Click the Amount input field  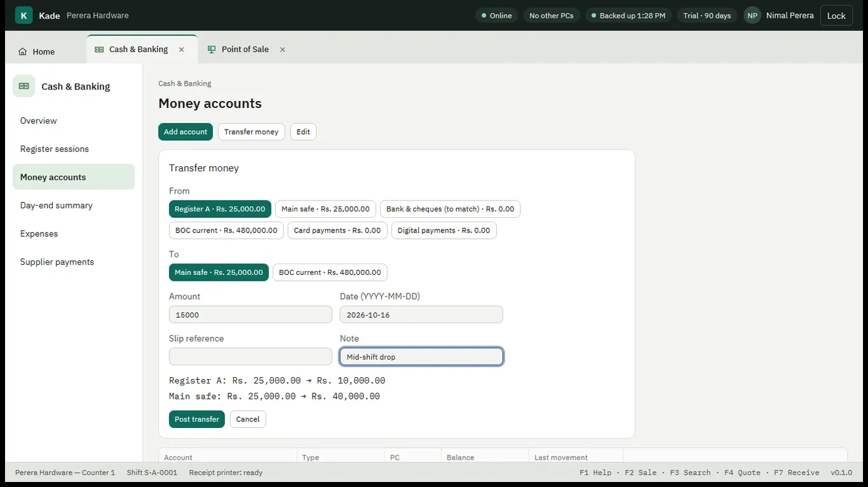(250, 315)
